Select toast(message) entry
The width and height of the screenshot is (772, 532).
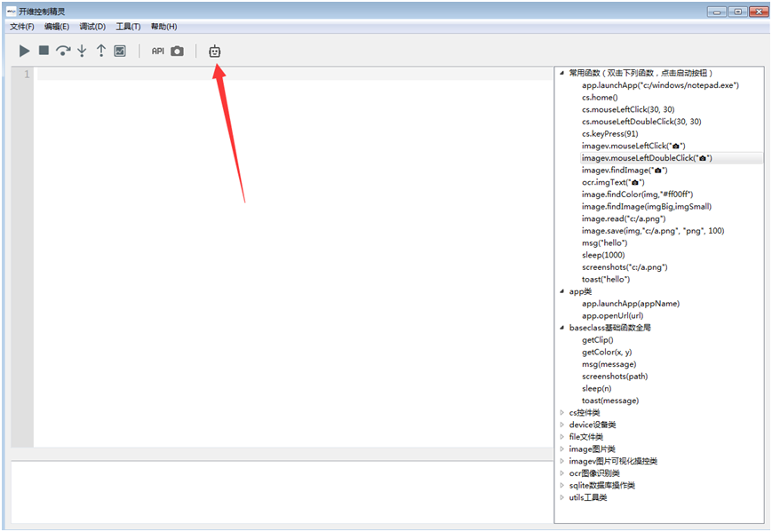(x=610, y=401)
